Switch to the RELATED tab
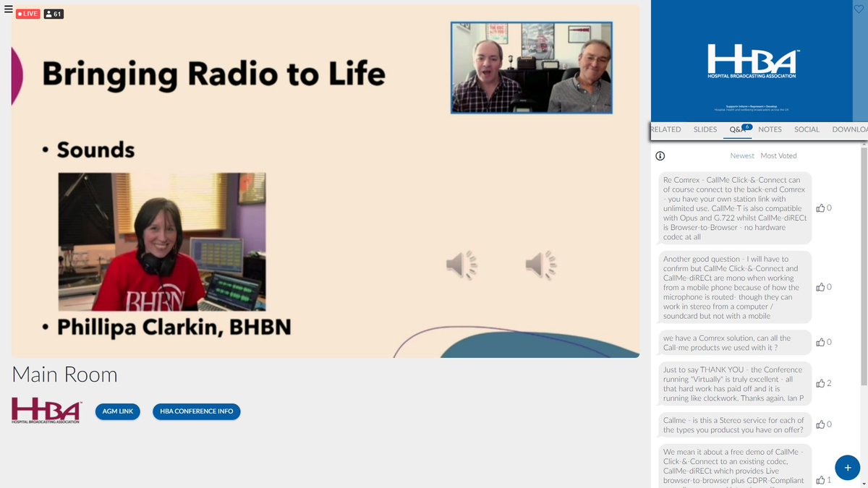The image size is (868, 488). tap(665, 129)
